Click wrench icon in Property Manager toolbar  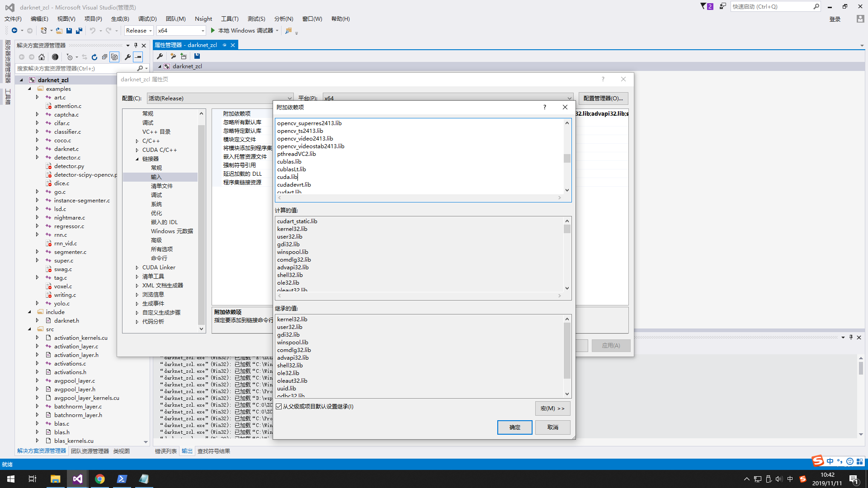(x=160, y=56)
